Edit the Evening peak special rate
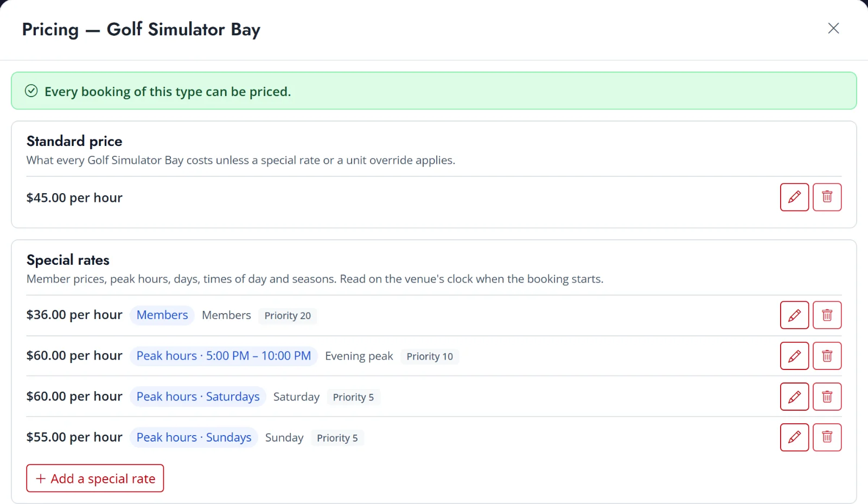868x504 pixels. 794,356
